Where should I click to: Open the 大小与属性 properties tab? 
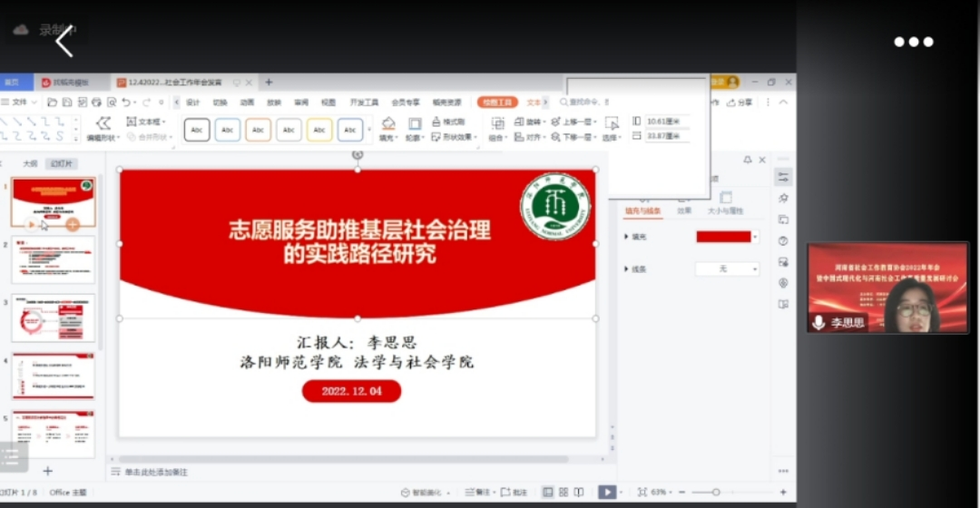point(725,205)
